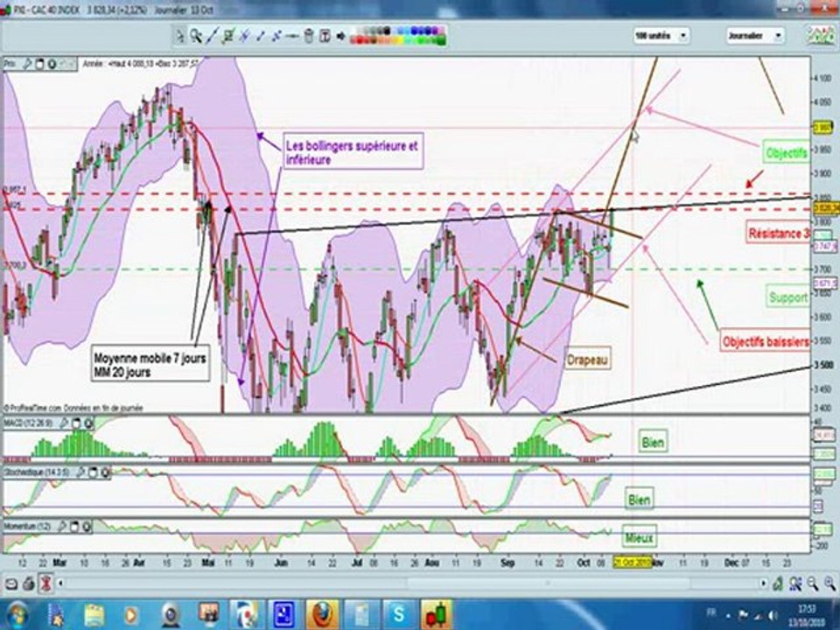Choose the green rectangle drawing tool
Screen dimensions: 840x630
[x=228, y=36]
